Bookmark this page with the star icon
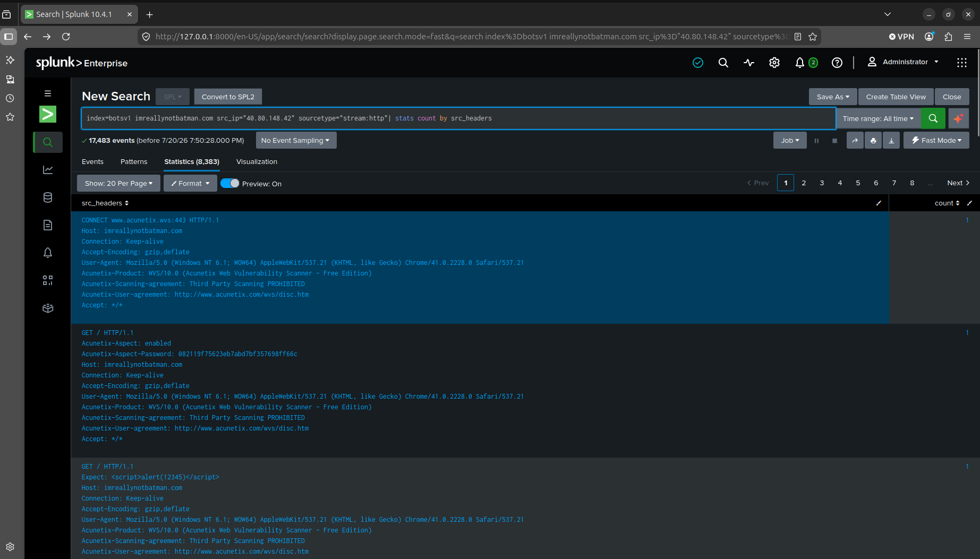The image size is (980, 559). click(x=813, y=37)
